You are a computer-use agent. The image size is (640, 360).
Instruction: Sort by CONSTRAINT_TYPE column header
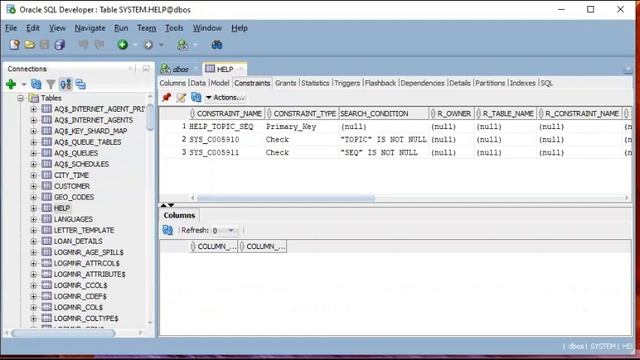302,113
